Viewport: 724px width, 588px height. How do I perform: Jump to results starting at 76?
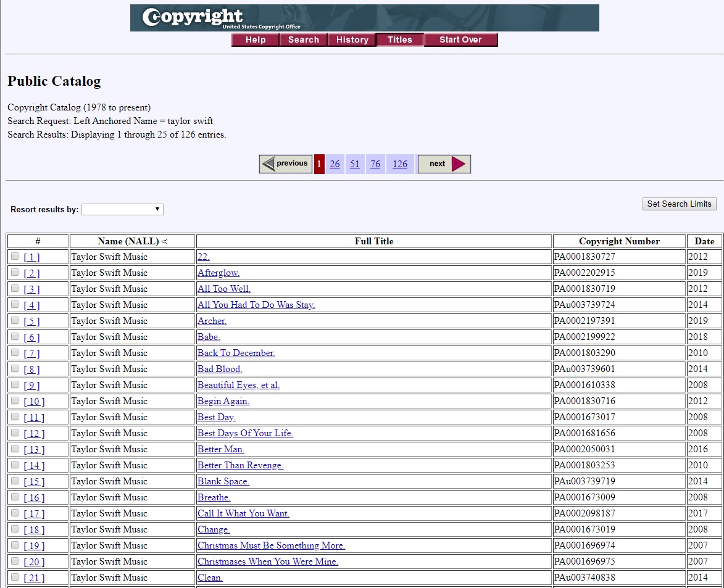pos(375,164)
